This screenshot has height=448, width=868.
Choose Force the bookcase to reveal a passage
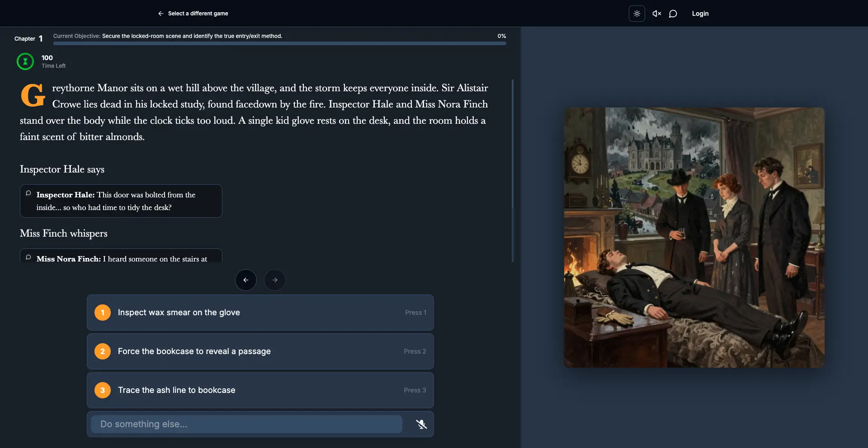tap(260, 351)
